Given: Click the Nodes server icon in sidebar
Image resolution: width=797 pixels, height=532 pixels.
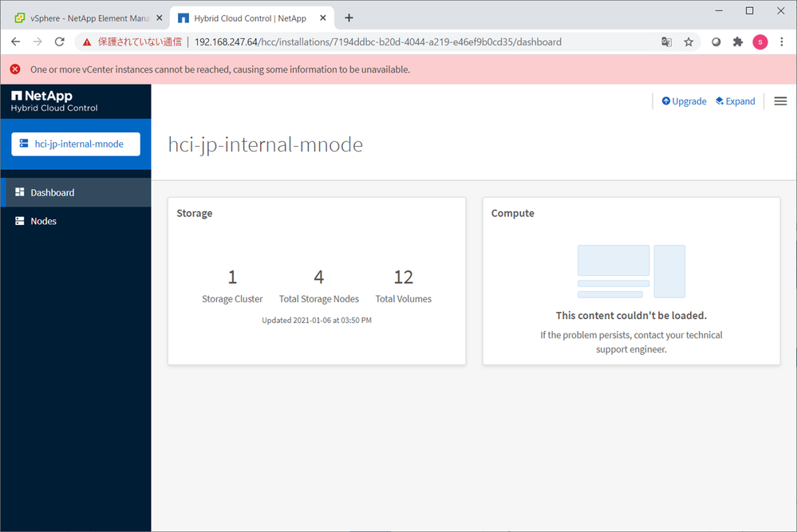Looking at the screenshot, I should point(19,220).
